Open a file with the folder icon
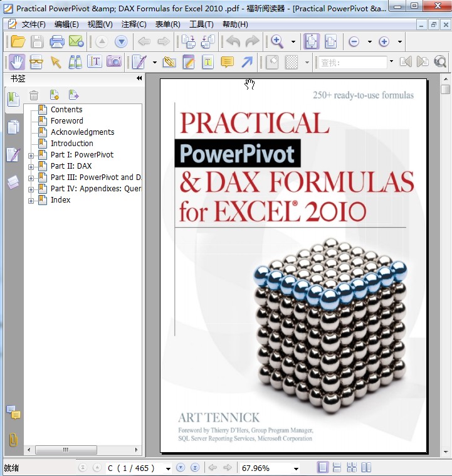 [x=18, y=41]
